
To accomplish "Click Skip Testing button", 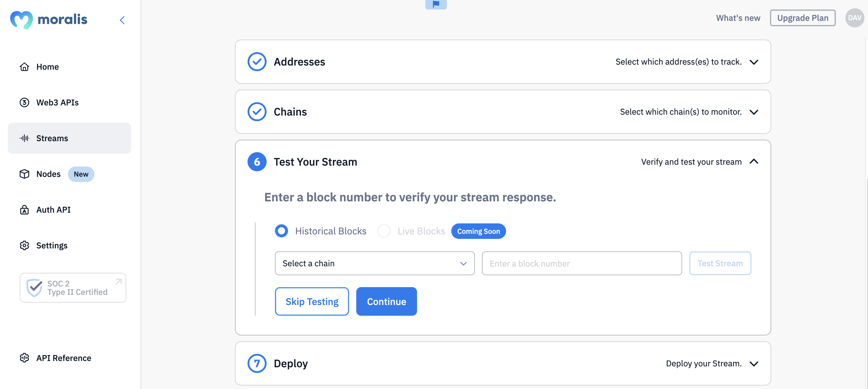I will 312,301.
